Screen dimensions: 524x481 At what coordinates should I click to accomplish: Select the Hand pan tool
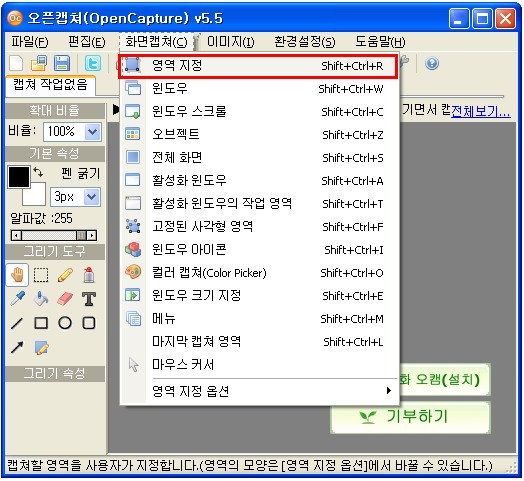(x=17, y=275)
